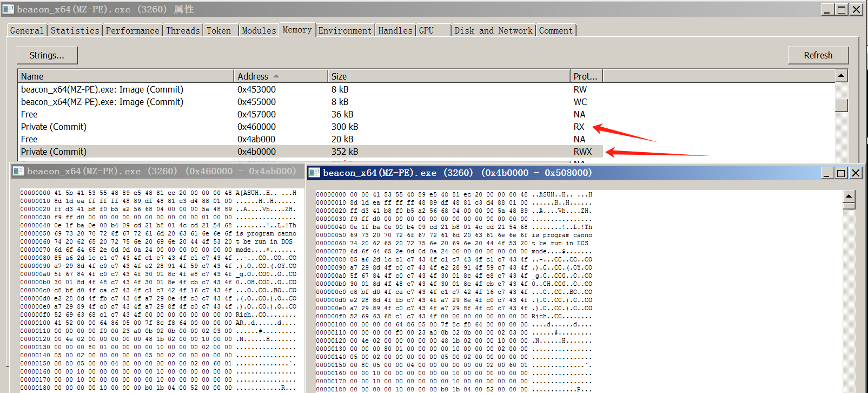This screenshot has width=868, height=393.
Task: Go to the Handles tab
Action: (395, 30)
